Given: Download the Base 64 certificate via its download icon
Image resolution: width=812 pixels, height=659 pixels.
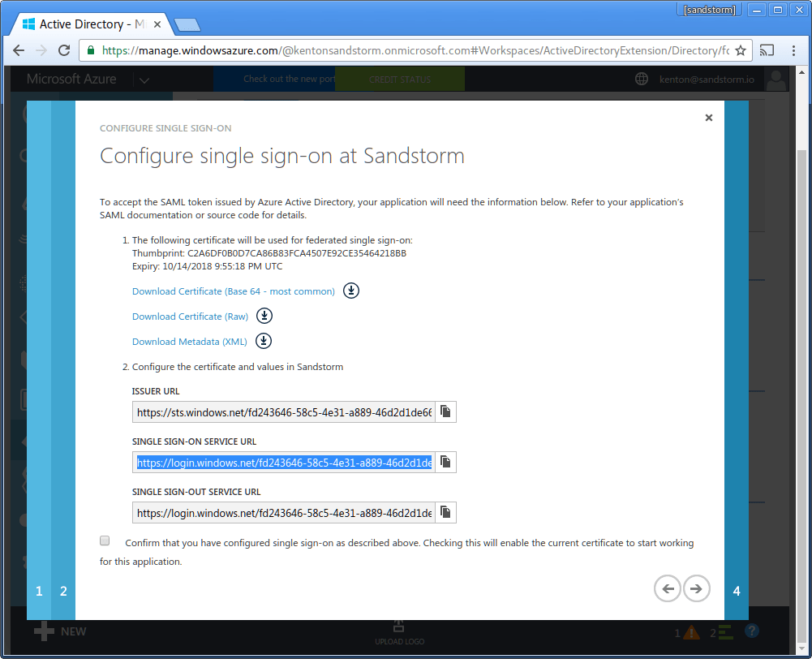Looking at the screenshot, I should (x=351, y=291).
